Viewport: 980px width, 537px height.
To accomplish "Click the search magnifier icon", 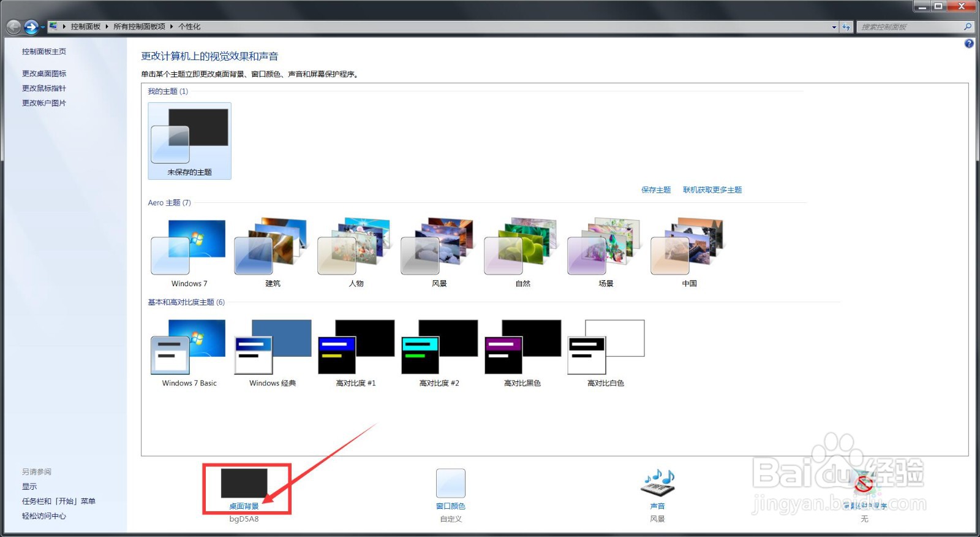I will point(968,27).
